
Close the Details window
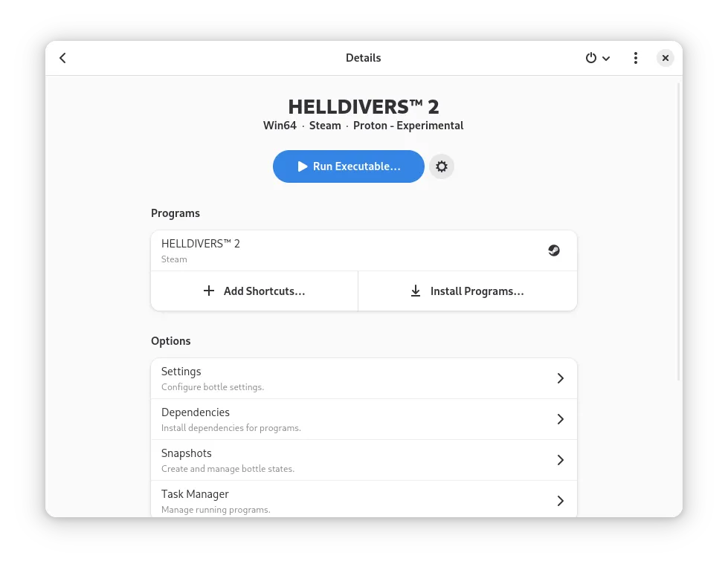pos(666,58)
